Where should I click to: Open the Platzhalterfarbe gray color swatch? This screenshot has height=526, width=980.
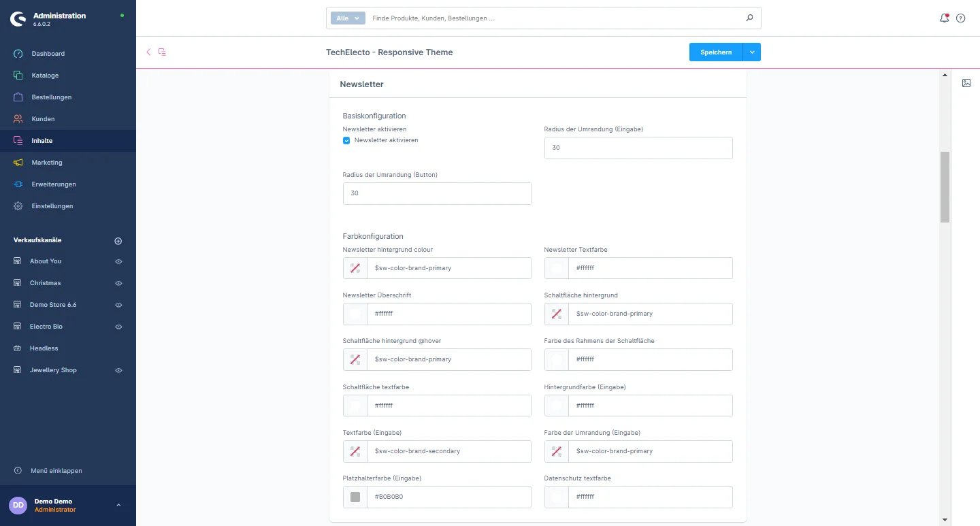click(x=355, y=497)
